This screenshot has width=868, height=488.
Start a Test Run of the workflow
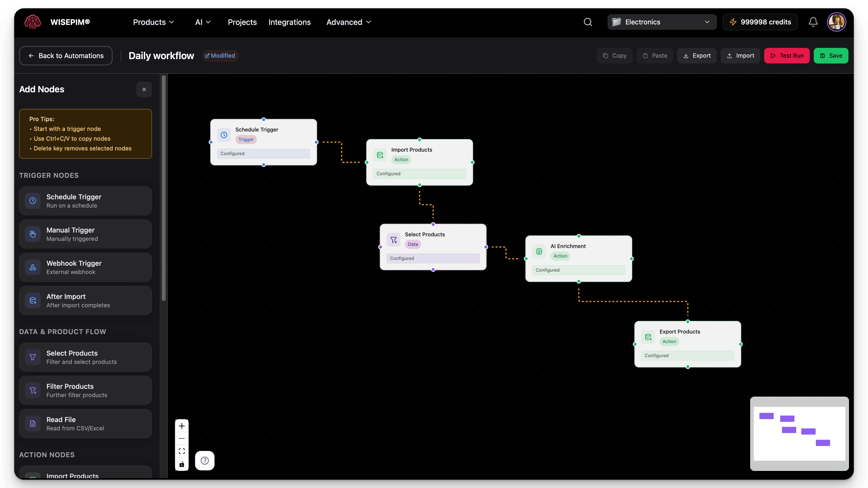click(x=786, y=56)
